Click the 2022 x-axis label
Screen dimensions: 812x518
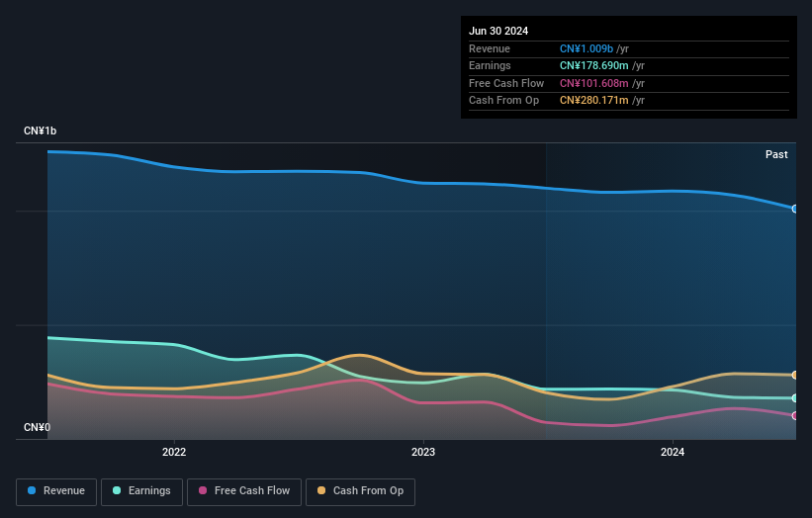(x=174, y=452)
